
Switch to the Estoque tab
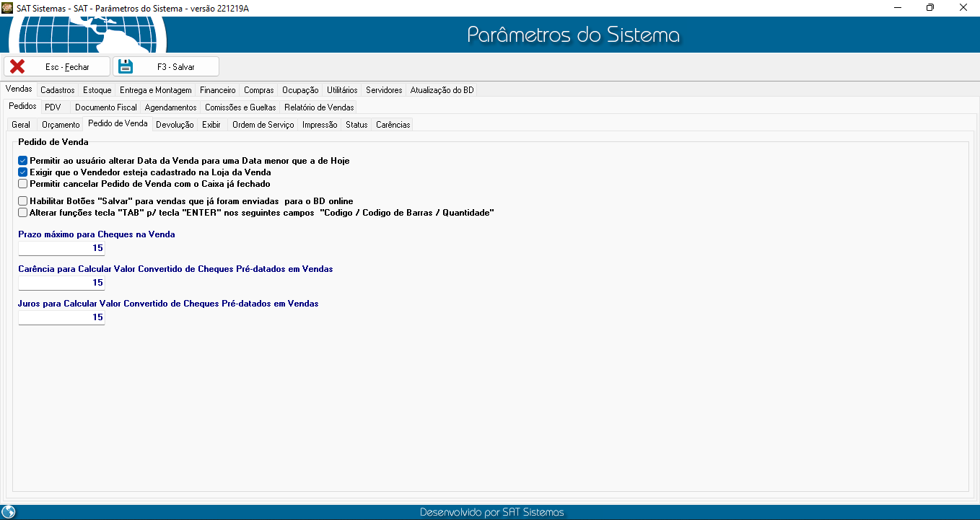97,90
